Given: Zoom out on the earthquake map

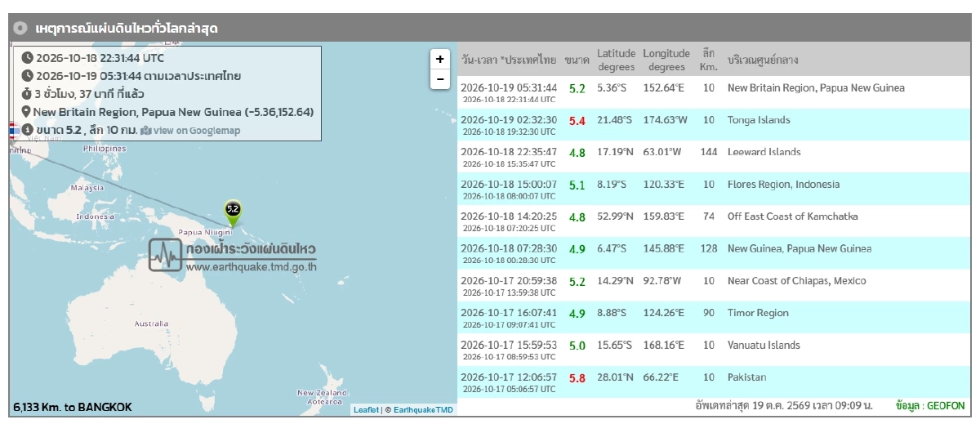Looking at the screenshot, I should pyautogui.click(x=439, y=79).
